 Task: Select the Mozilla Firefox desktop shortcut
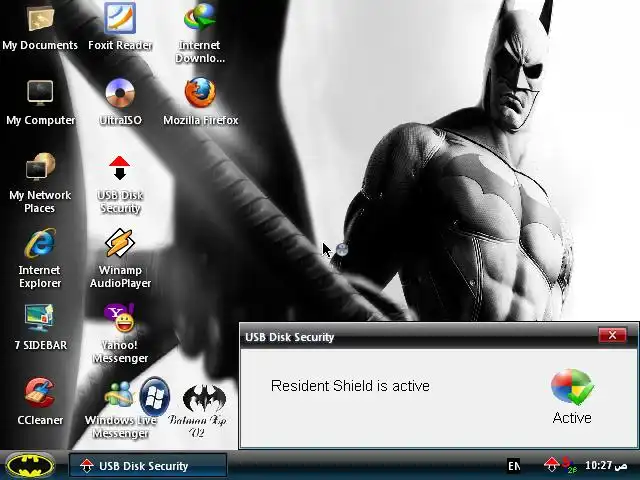click(200, 102)
